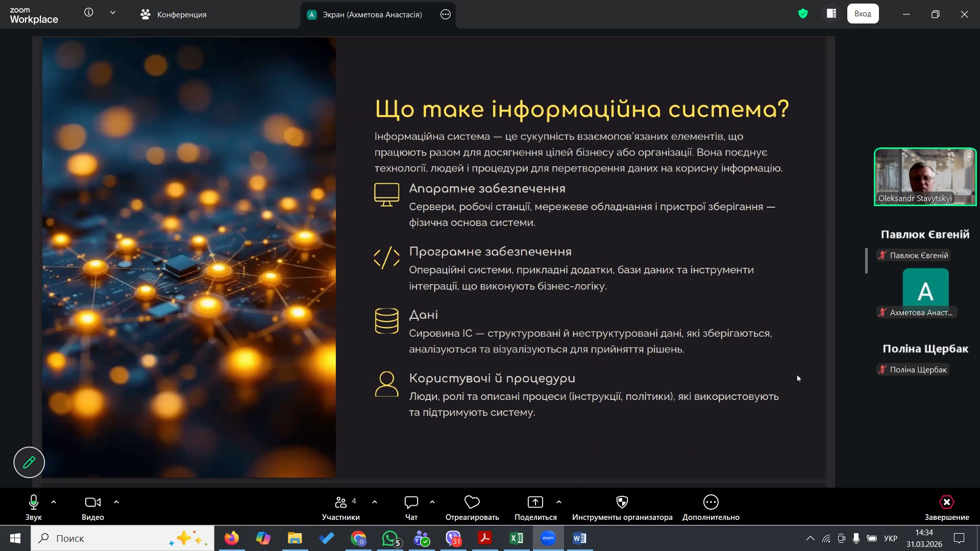Open meeting info circle icon
Viewport: 980px width, 551px height.
click(x=89, y=13)
